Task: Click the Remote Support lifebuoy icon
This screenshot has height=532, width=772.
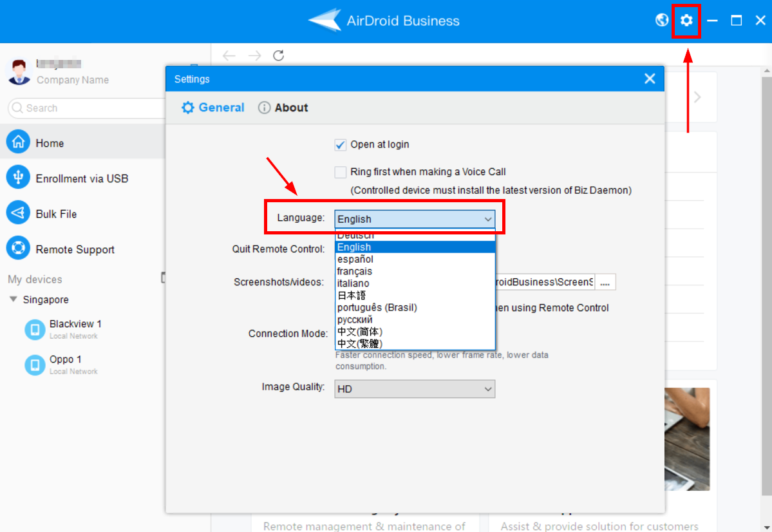Action: [x=18, y=248]
